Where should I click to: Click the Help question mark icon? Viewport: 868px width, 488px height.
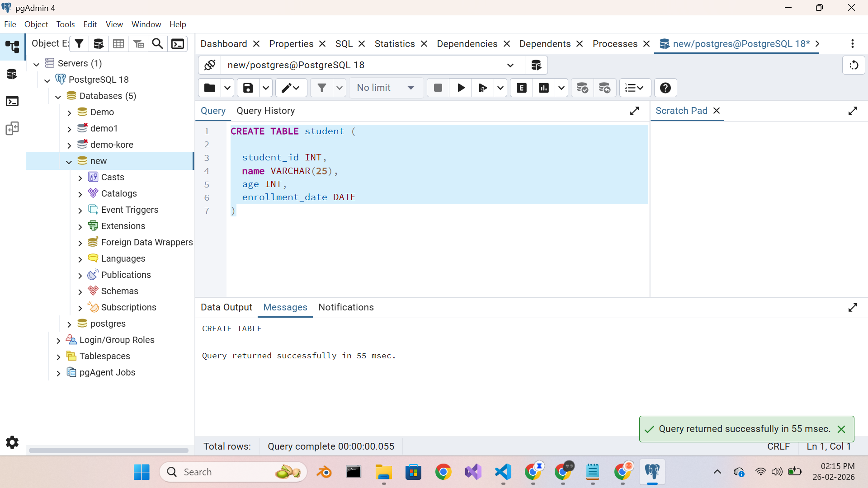coord(665,88)
